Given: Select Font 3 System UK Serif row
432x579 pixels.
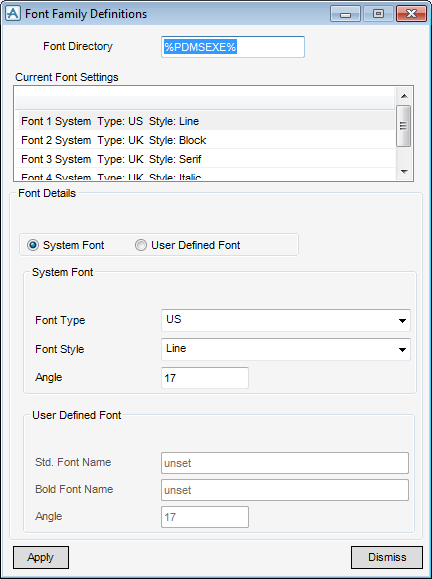Looking at the screenshot, I should coord(205,159).
